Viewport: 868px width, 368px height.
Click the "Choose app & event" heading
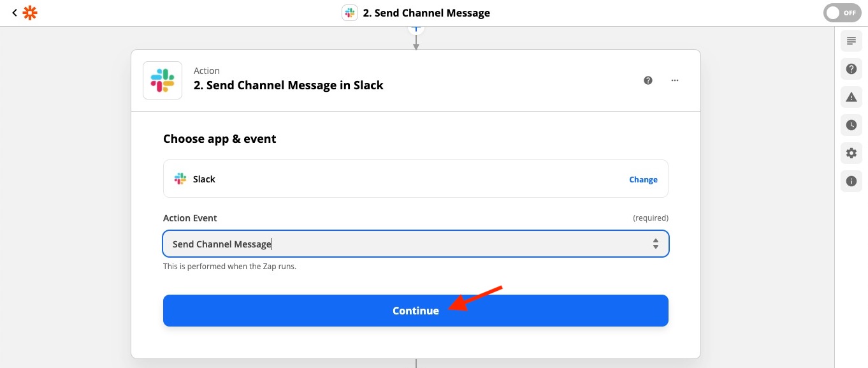coord(219,139)
